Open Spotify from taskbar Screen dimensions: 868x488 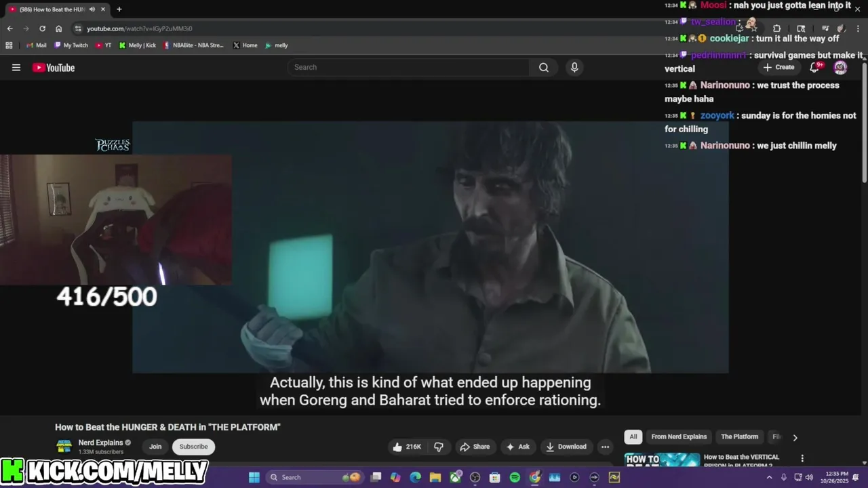tap(515, 477)
